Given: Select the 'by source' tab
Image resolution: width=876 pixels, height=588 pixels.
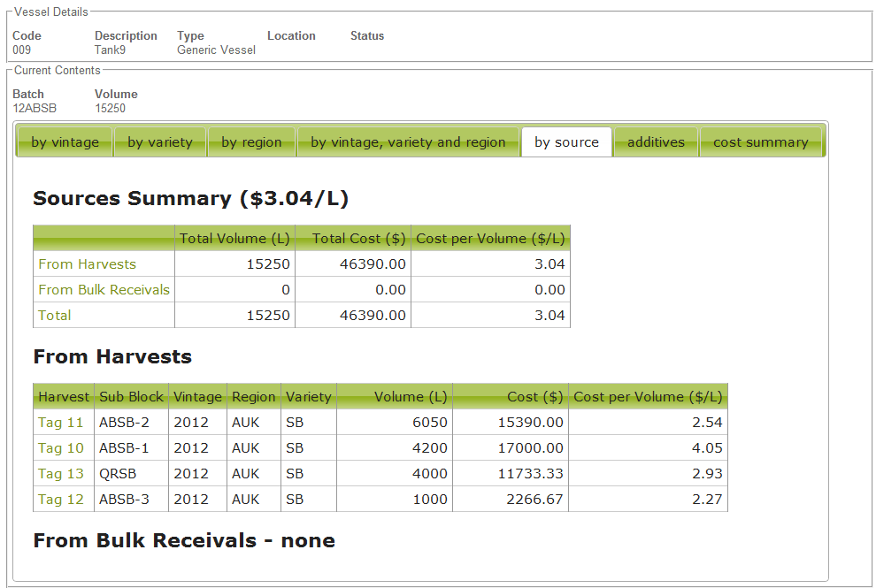Looking at the screenshot, I should 566,141.
